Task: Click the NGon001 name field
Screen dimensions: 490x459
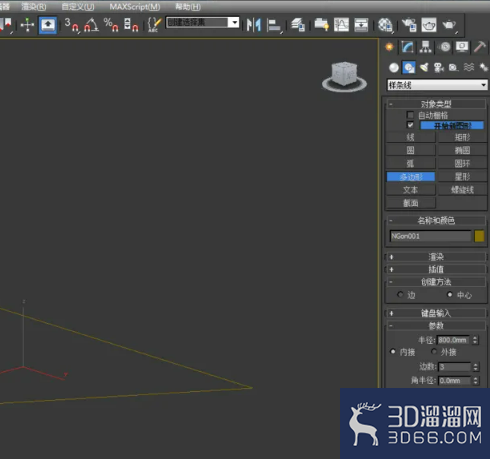Action: coord(430,236)
